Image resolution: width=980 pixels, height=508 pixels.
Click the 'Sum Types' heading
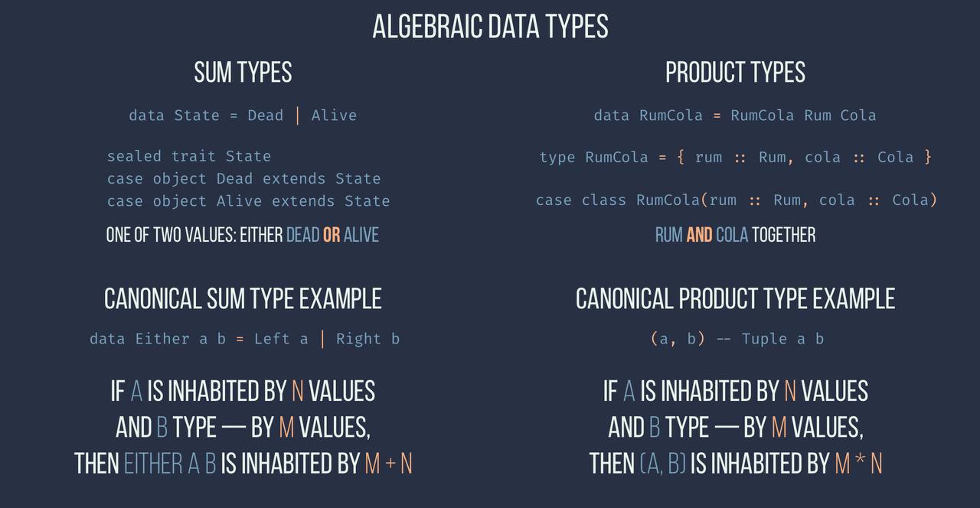(243, 73)
